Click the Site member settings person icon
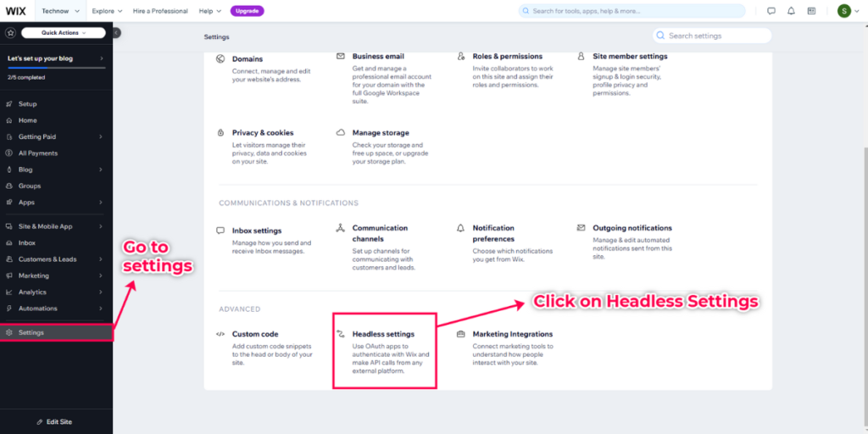Image resolution: width=868 pixels, height=434 pixels. (x=581, y=56)
